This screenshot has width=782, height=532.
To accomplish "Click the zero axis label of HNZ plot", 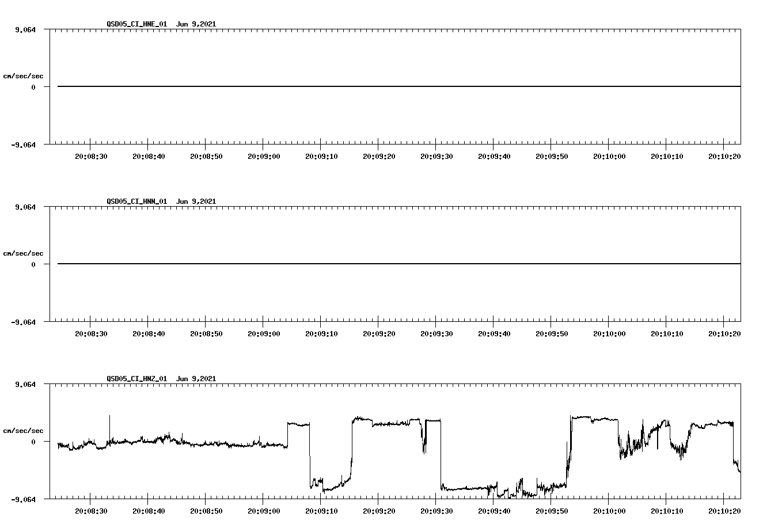I will (x=33, y=442).
